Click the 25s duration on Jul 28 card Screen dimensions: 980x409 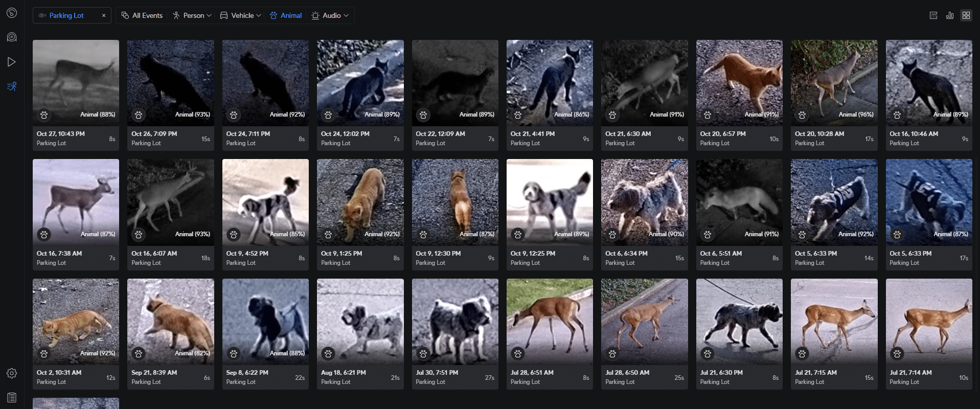click(679, 378)
